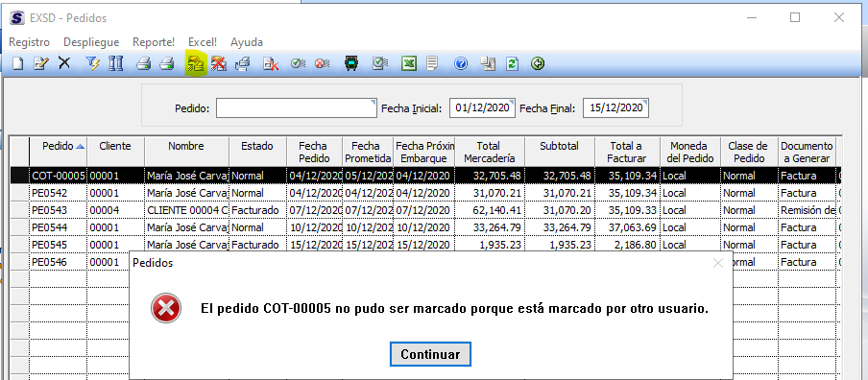Click the highlighted yellow mark-order icon
868x380 pixels.
196,64
